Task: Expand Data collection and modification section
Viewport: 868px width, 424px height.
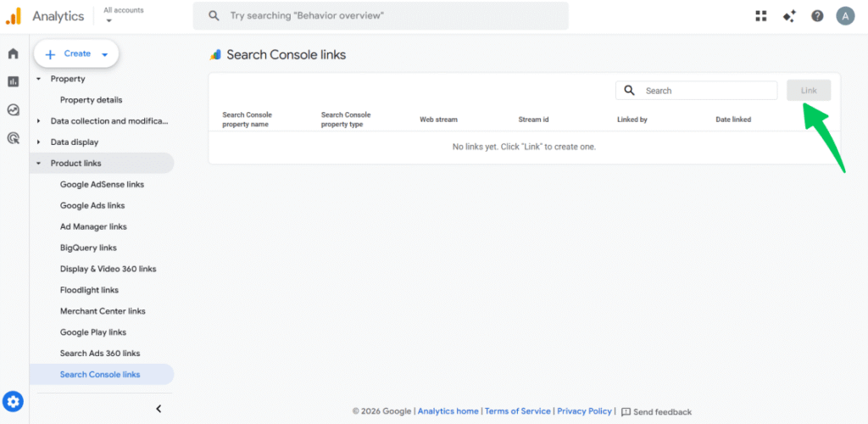Action: coord(39,121)
